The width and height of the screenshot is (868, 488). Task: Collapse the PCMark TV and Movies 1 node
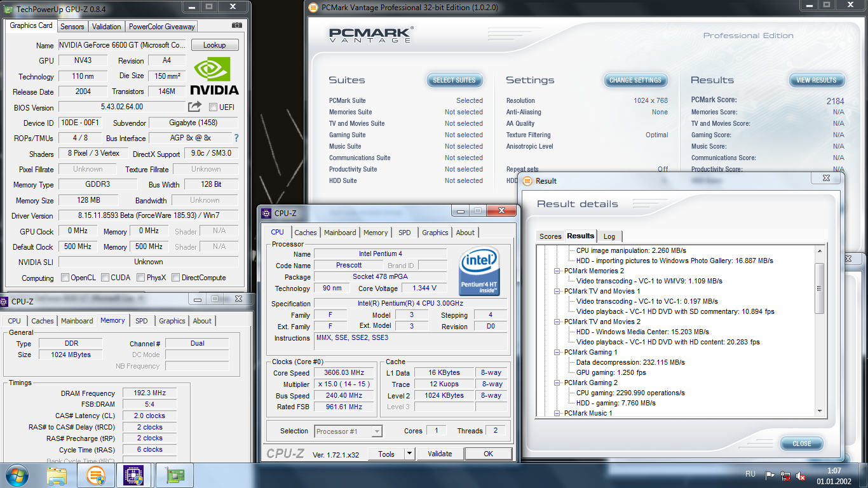coord(557,291)
